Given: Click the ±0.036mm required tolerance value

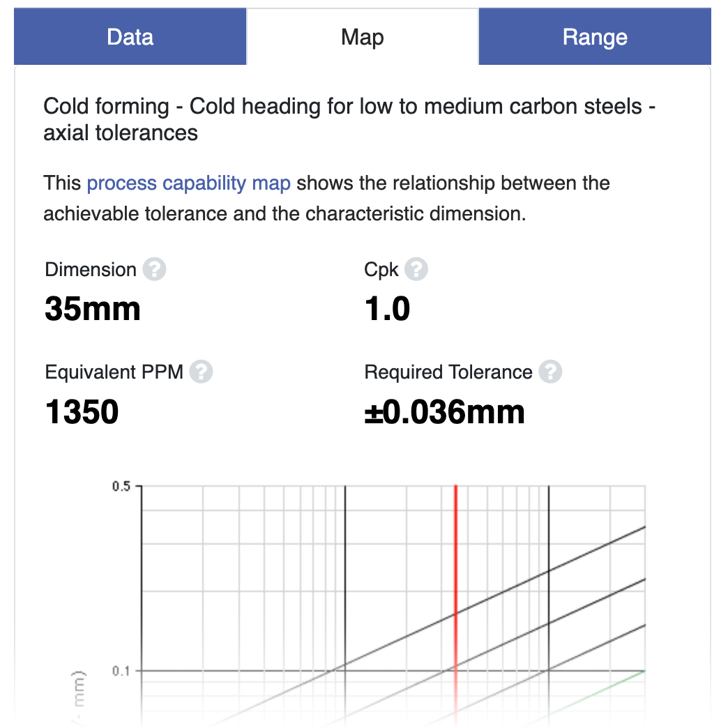Looking at the screenshot, I should coord(444,412).
